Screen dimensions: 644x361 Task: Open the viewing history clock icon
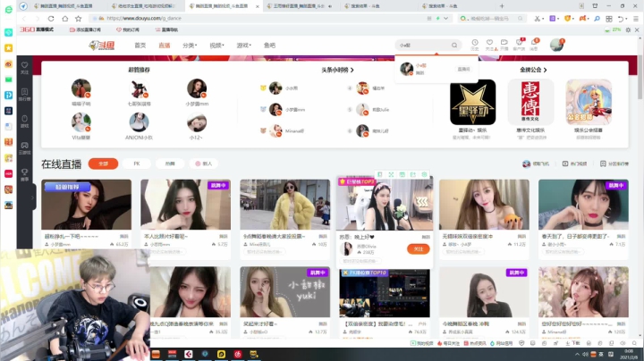coord(475,45)
